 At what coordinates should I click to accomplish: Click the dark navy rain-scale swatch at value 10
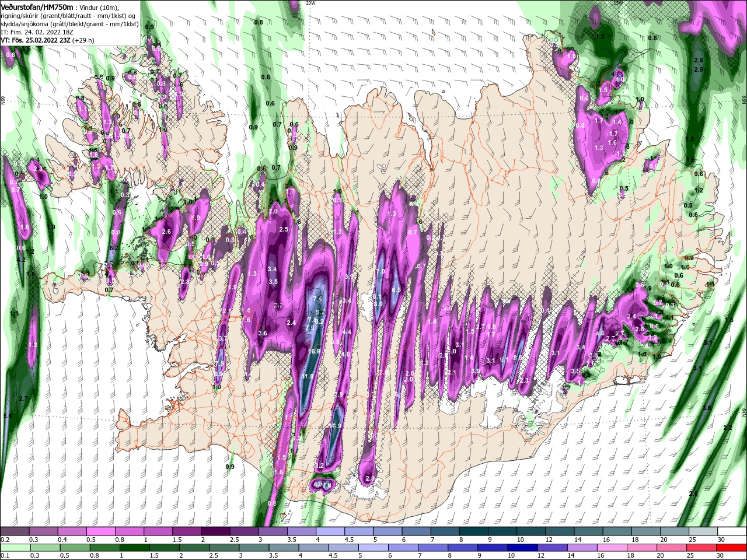(x=521, y=547)
